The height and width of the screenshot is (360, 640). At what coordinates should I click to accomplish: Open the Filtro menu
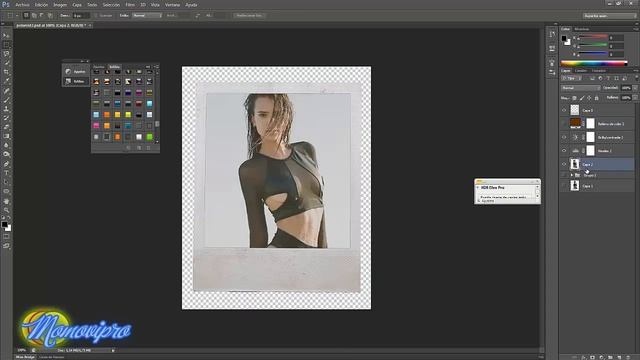point(130,5)
